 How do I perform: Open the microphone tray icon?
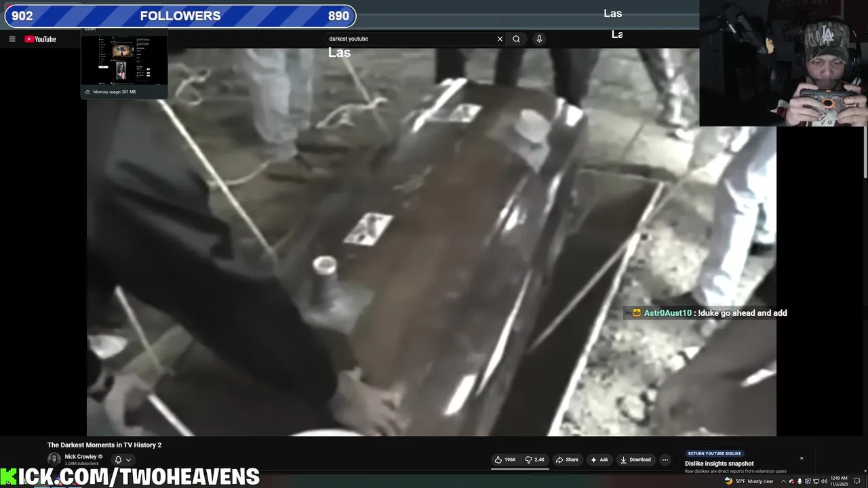tap(799, 481)
